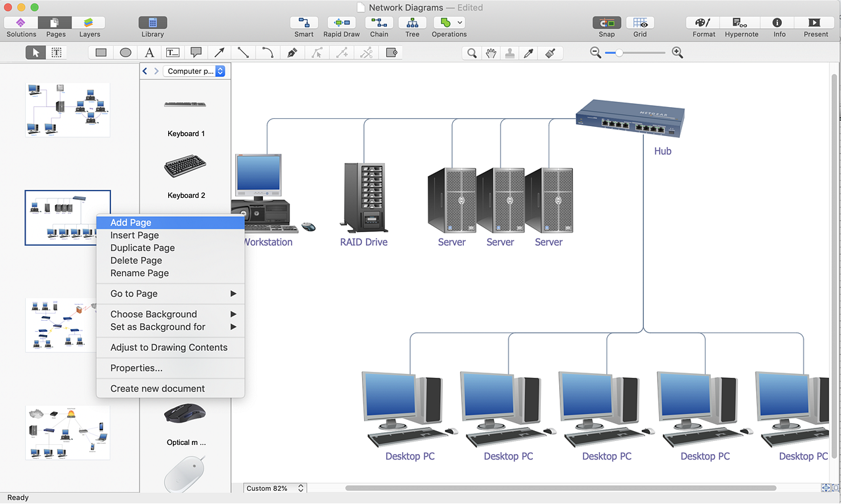
Task: Select the Arc connector tool
Action: pos(267,53)
